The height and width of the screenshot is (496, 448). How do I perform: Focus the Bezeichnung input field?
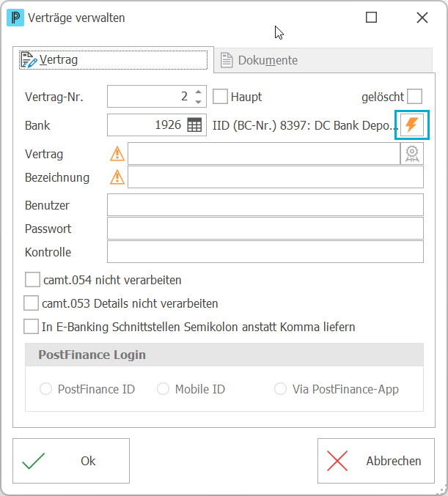point(276,177)
